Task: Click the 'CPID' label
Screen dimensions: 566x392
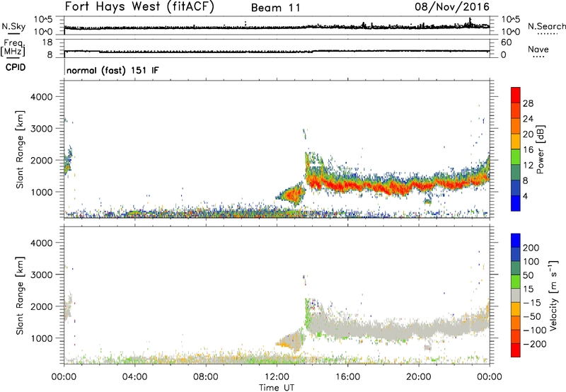Action: pos(16,67)
